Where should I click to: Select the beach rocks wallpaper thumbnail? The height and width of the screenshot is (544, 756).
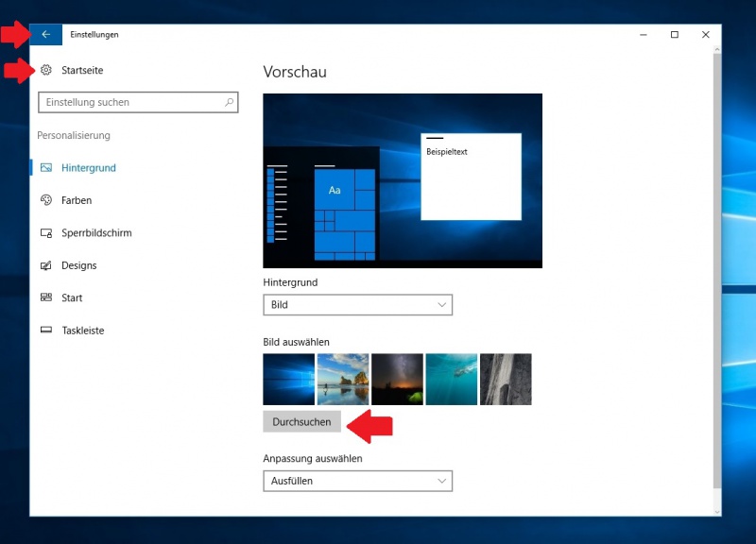pos(343,380)
